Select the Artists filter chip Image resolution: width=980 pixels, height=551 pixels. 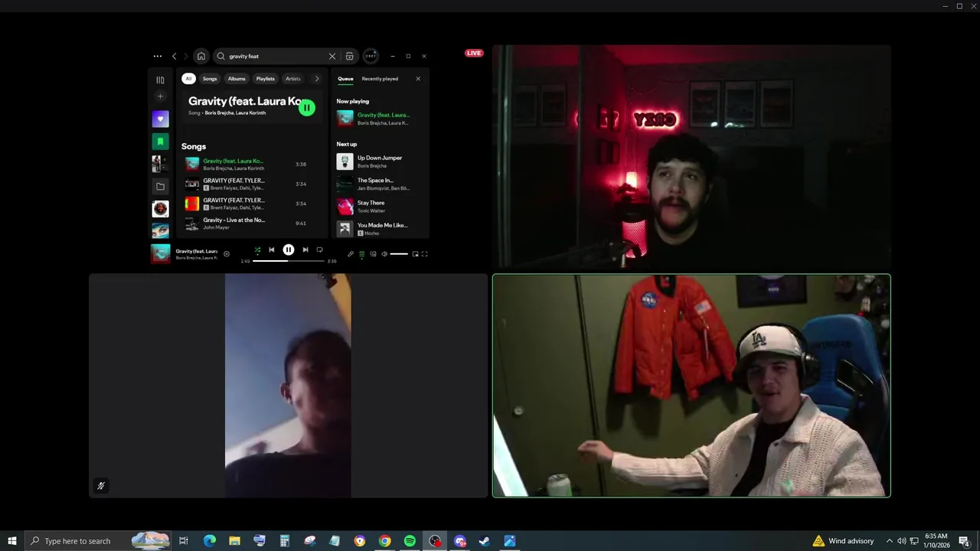coord(293,79)
